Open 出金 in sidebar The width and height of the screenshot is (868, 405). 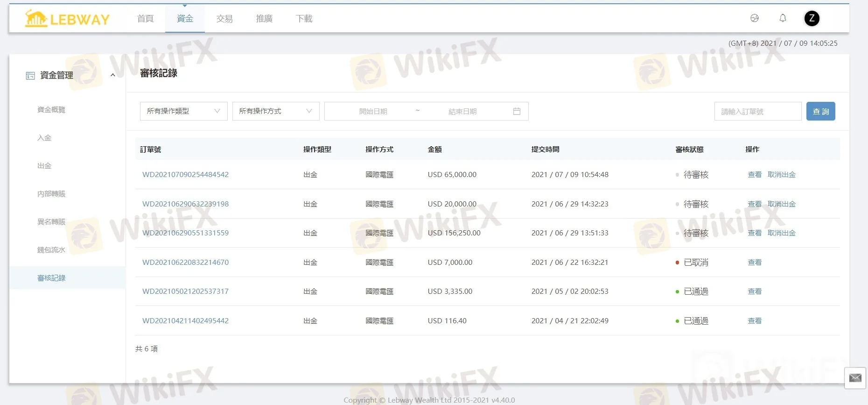(x=44, y=166)
